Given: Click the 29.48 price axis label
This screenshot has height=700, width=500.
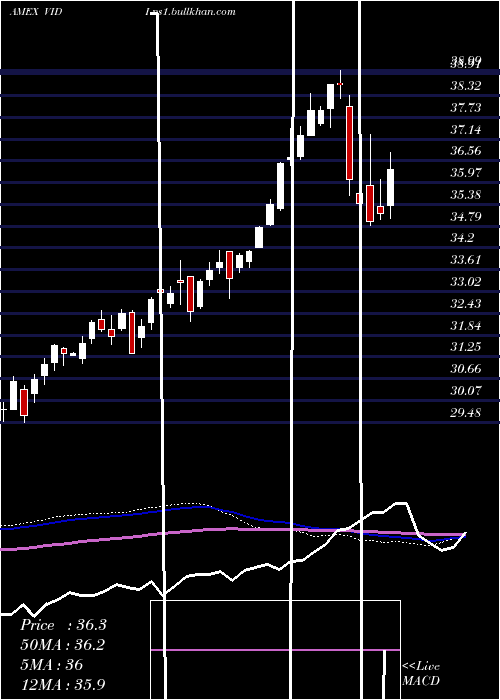Looking at the screenshot, I should click(466, 412).
